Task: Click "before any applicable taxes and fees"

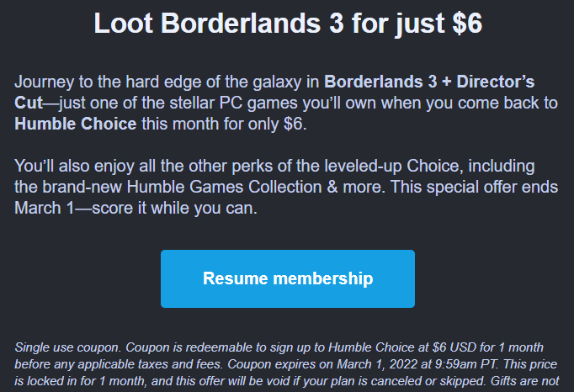Action: 112,363
